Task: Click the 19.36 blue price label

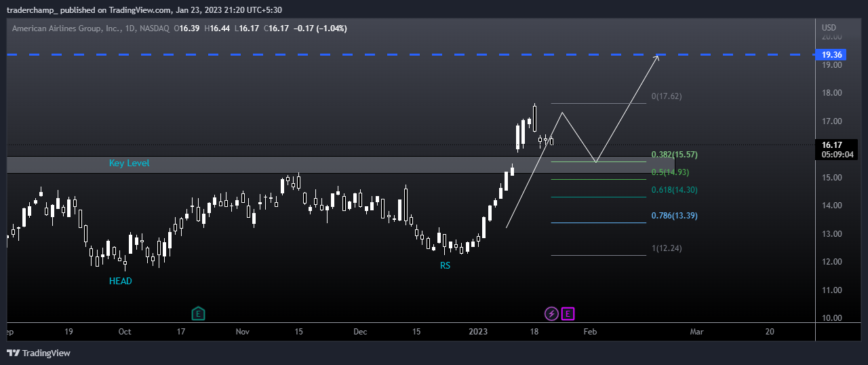Action: pyautogui.click(x=831, y=55)
